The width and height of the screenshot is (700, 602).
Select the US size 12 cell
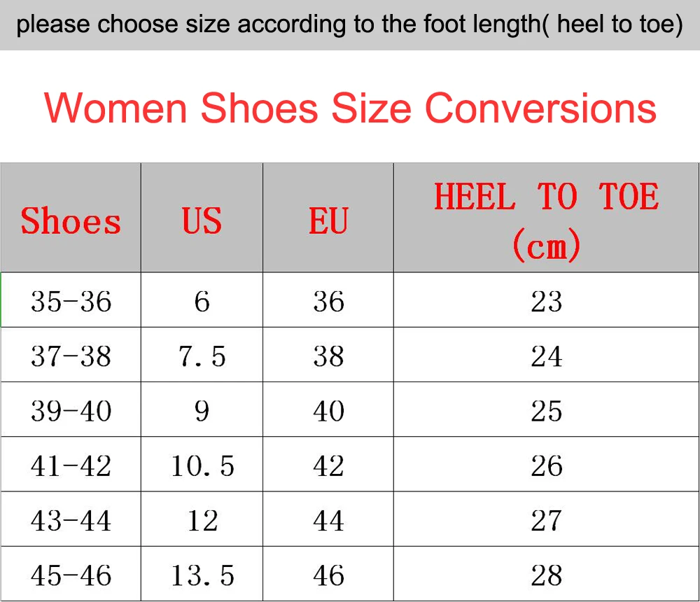[202, 520]
